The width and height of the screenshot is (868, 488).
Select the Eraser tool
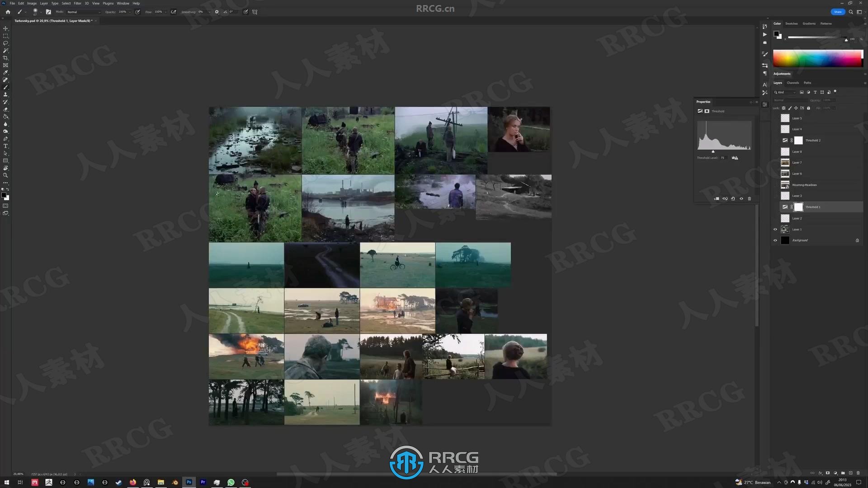(x=5, y=109)
